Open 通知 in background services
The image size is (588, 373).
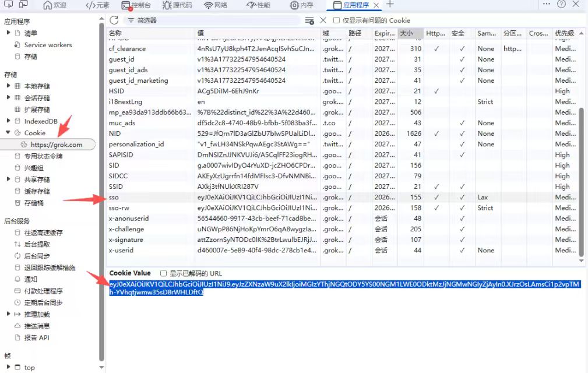coord(31,279)
